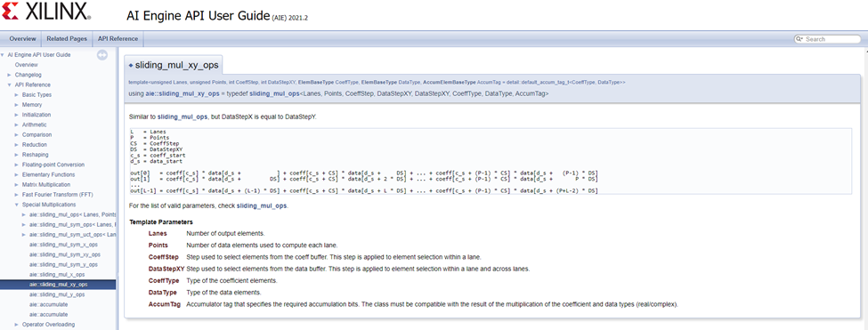This screenshot has height=330, width=868.
Task: Expand the Comparison node
Action: pyautogui.click(x=17, y=135)
